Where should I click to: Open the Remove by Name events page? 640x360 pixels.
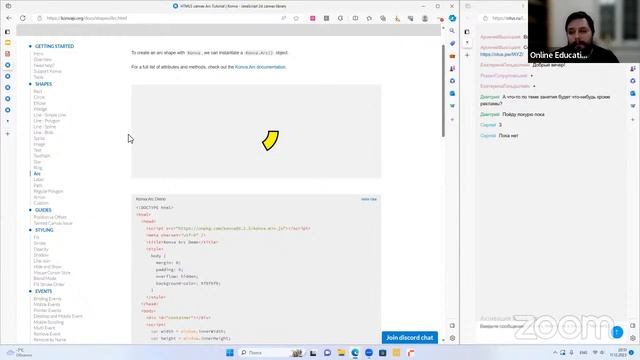49,340
